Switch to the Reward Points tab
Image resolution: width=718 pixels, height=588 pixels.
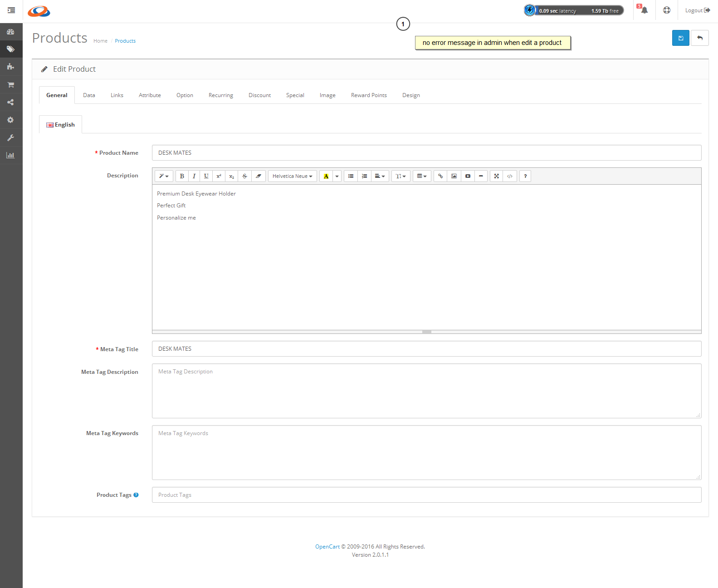pyautogui.click(x=369, y=95)
